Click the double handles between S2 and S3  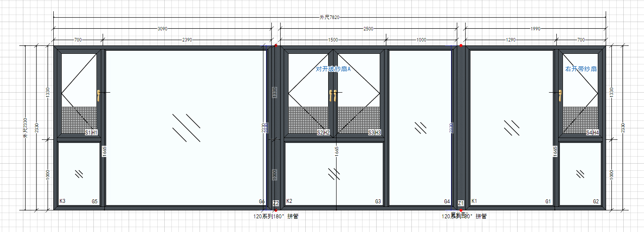point(333,95)
